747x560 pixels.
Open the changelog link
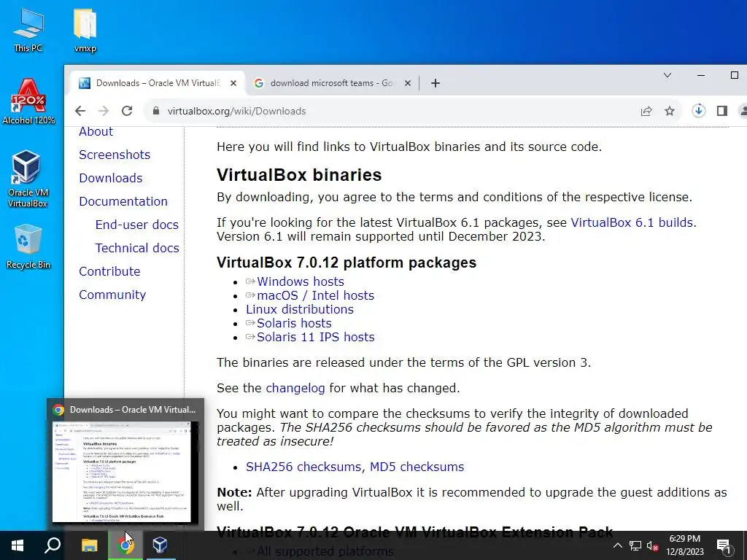pyautogui.click(x=295, y=388)
